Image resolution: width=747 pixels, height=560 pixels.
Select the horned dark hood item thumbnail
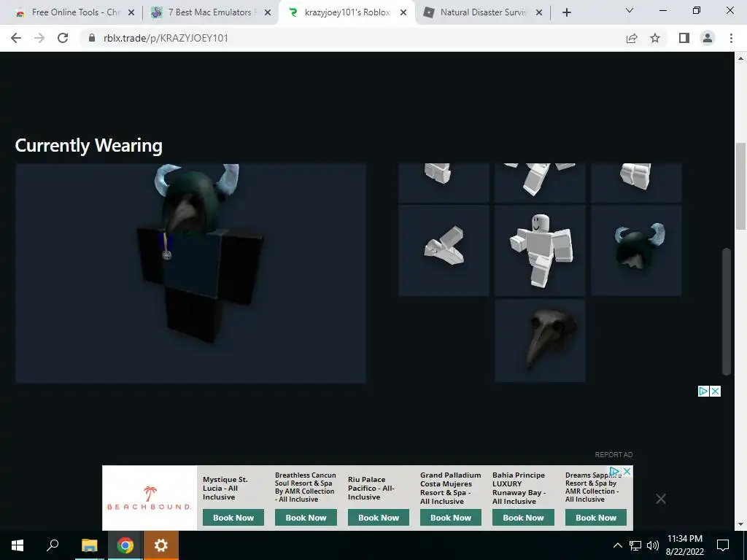636,250
